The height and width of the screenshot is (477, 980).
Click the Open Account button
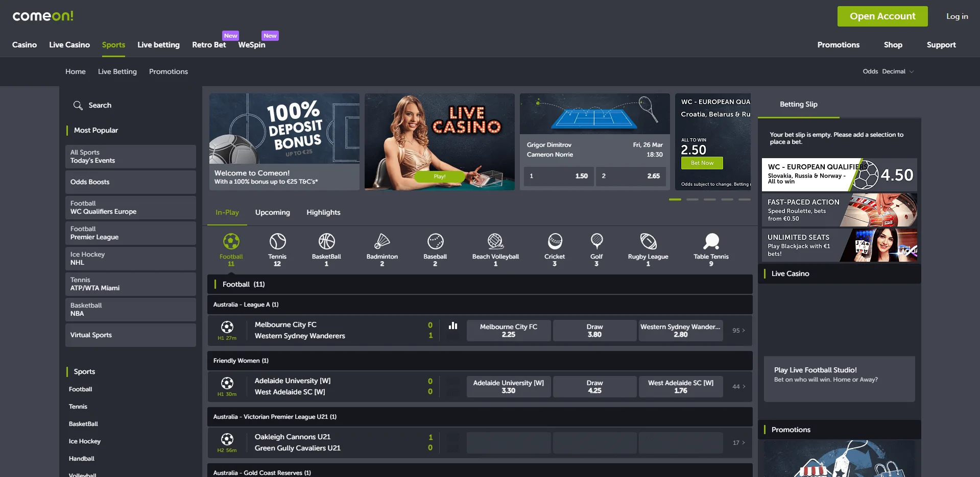click(882, 16)
